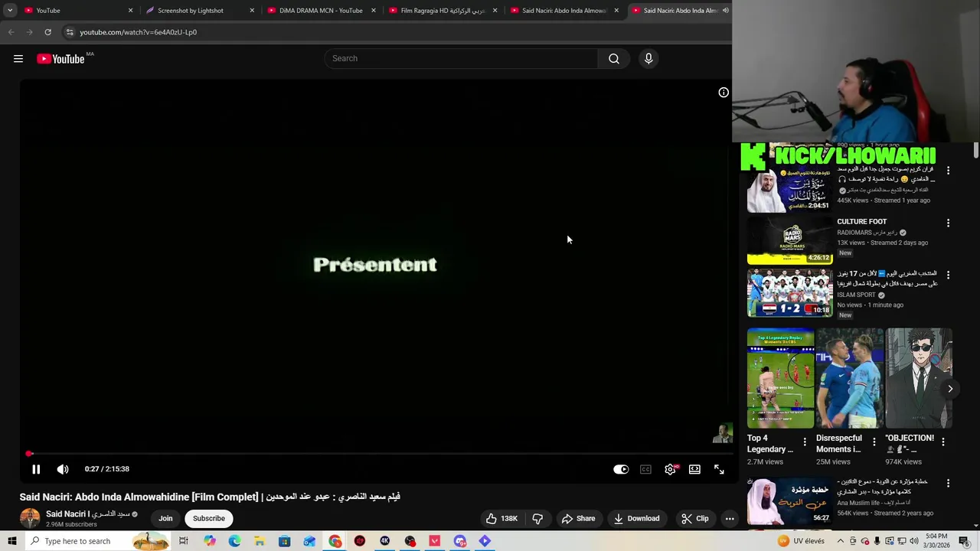Toggle subtitles closed captions button

[645, 469]
